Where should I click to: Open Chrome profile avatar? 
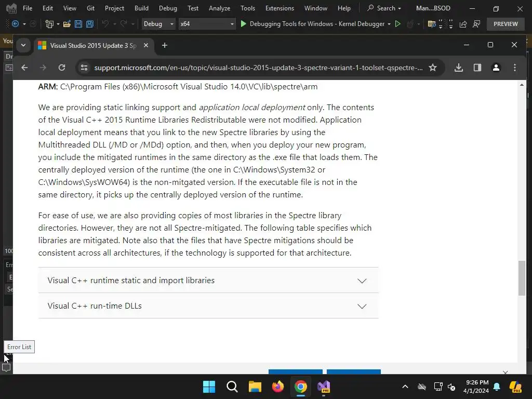(496, 68)
